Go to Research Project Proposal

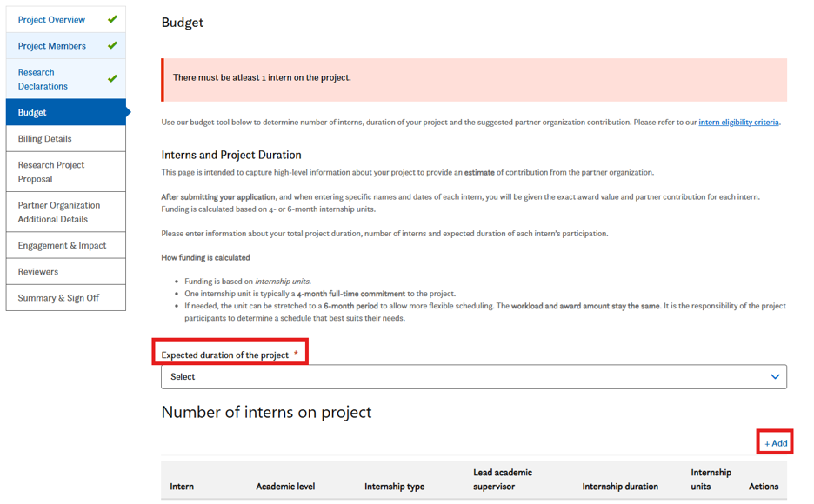(66, 172)
